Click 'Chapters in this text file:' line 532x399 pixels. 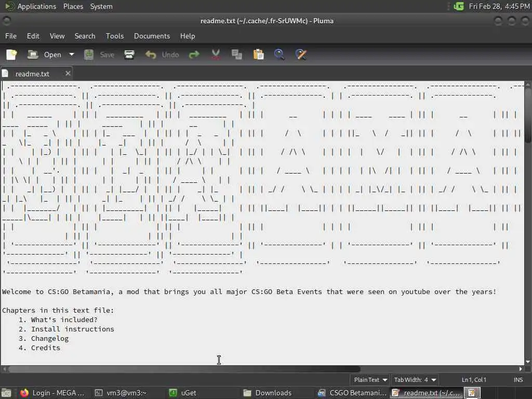58,310
